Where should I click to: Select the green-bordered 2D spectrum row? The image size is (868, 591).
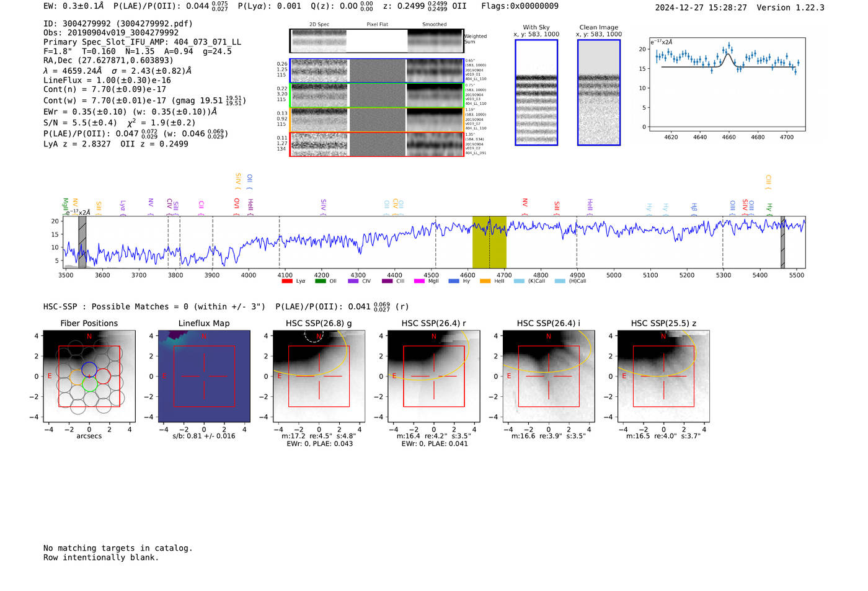pyautogui.click(x=376, y=96)
